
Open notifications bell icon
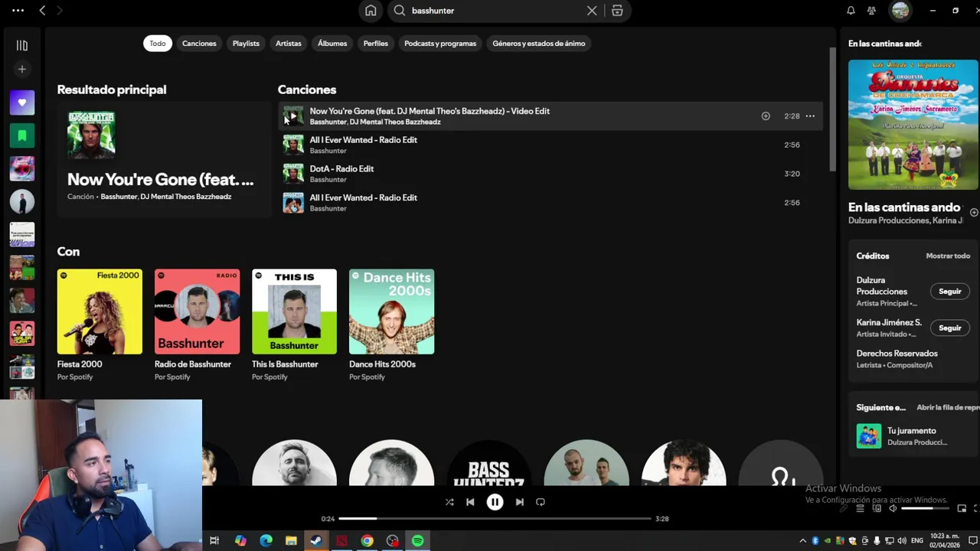tap(851, 11)
